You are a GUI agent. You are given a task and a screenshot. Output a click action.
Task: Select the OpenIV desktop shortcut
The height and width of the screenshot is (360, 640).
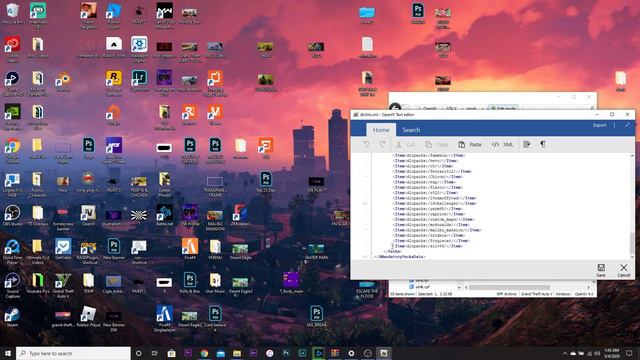click(x=88, y=216)
